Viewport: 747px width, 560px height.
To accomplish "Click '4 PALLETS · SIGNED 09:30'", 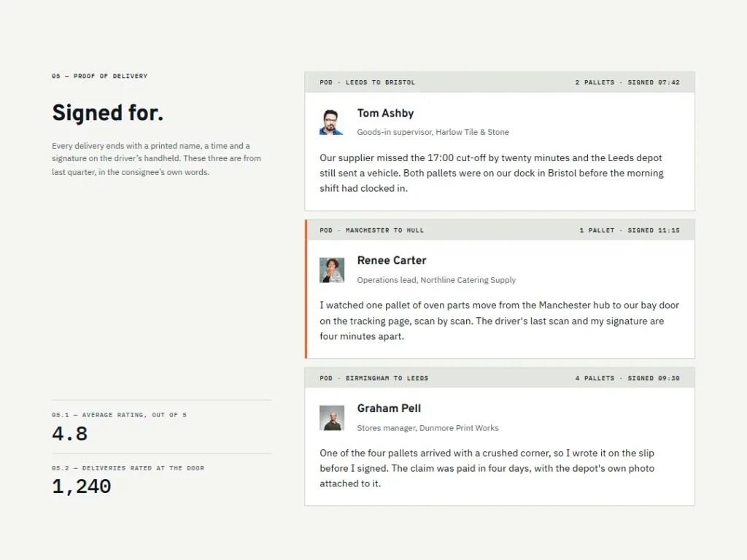I will pyautogui.click(x=627, y=378).
